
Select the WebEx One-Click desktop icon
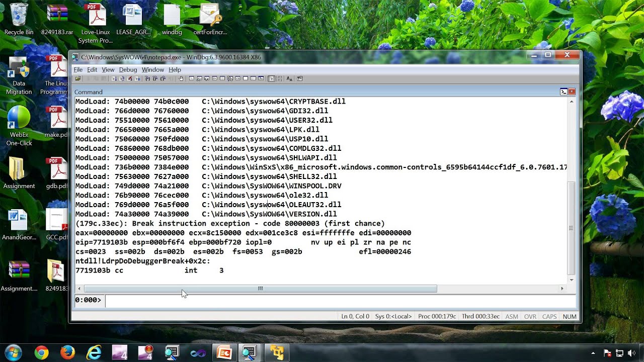pos(19,126)
